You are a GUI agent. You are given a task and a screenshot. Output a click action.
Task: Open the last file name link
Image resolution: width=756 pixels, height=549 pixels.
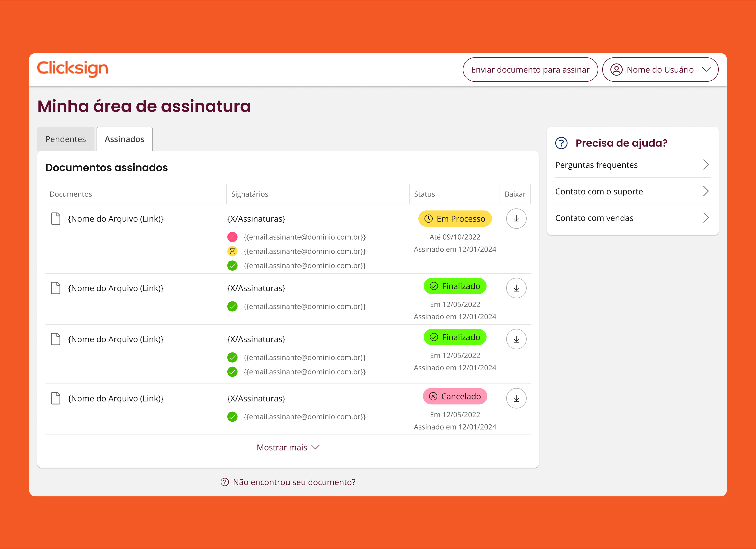click(116, 398)
